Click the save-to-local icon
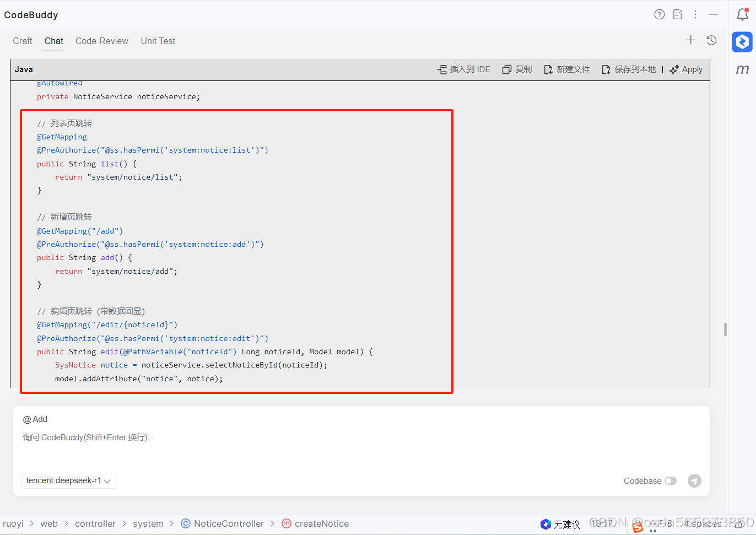The width and height of the screenshot is (756, 535). coord(606,69)
